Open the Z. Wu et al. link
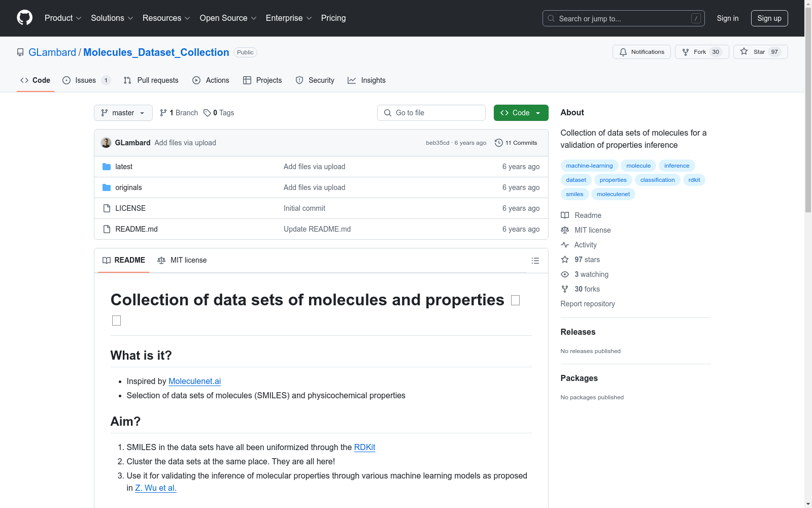Viewport: 812px width, 508px height. click(156, 488)
